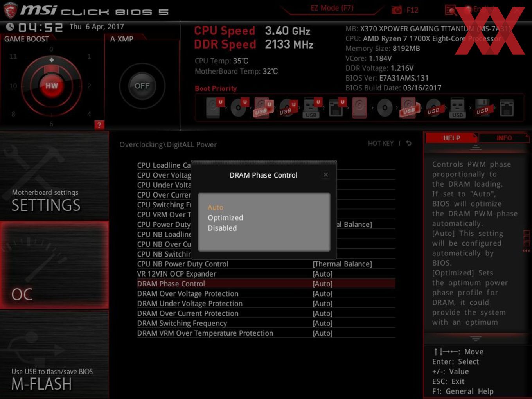Click the 04:52 clock readout
Screen dimensions: 532x399
pos(41,27)
